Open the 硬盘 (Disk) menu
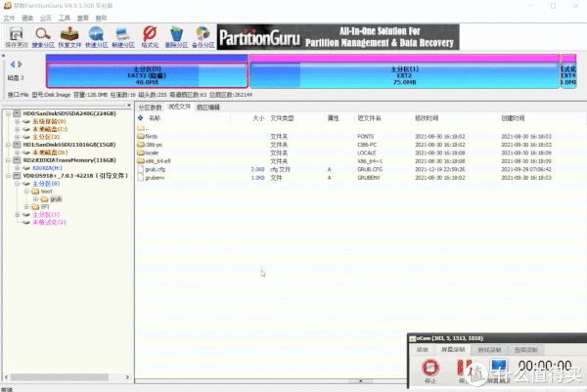587x392 pixels. 27,18
